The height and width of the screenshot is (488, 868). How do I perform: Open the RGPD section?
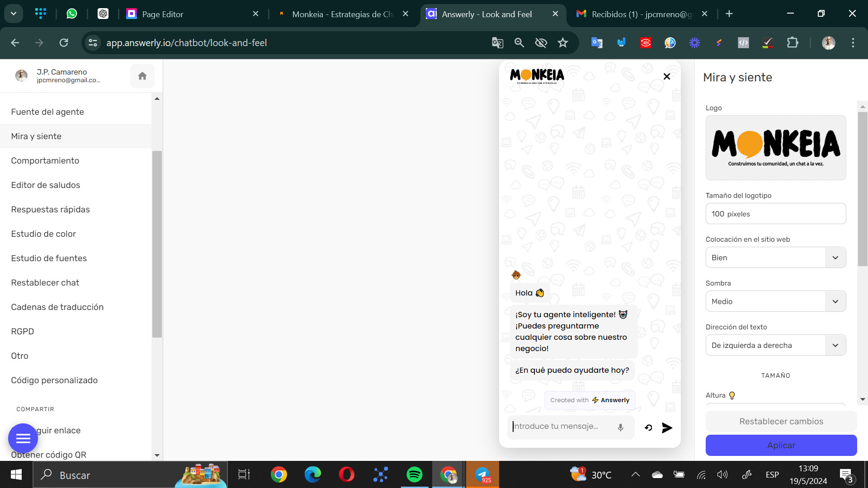(x=75, y=331)
